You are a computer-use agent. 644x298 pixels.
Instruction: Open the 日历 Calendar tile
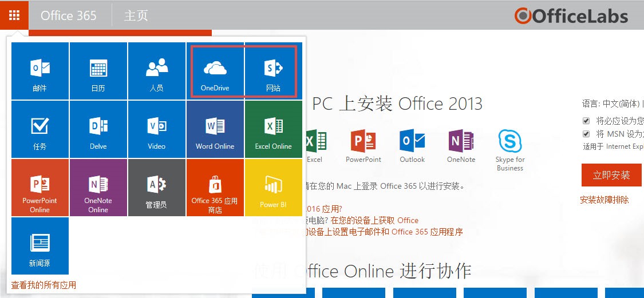tap(98, 70)
